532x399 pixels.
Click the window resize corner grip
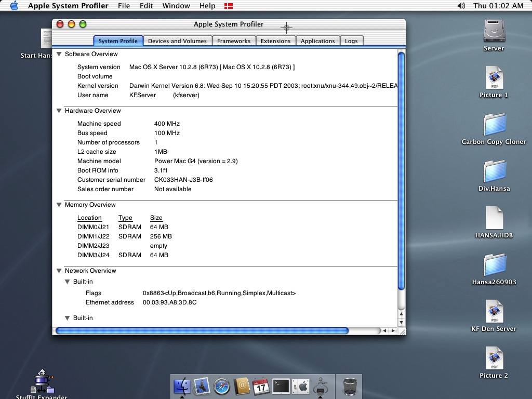pos(402,331)
